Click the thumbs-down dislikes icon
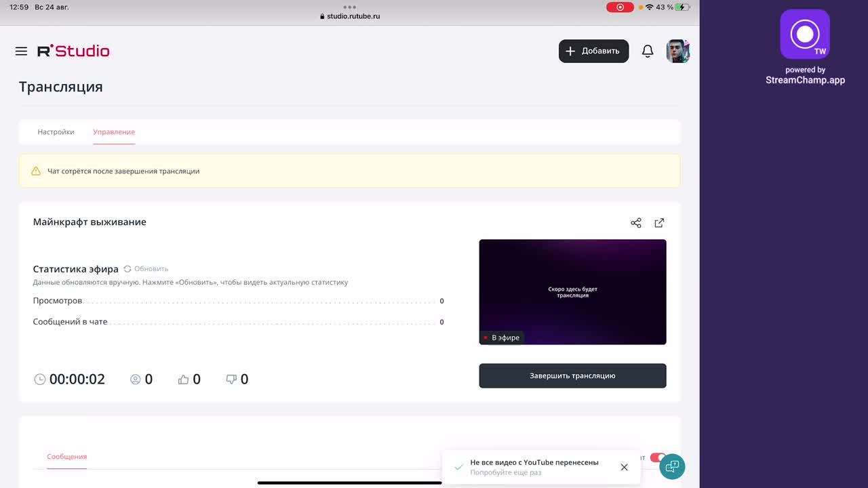Image resolution: width=868 pixels, height=488 pixels. coord(231,380)
